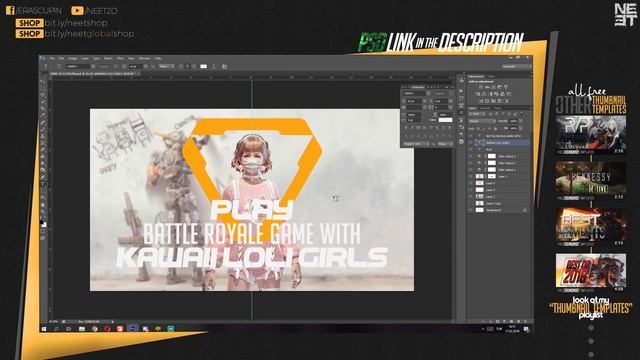The image size is (640, 360).
Task: Click text color swatch in options bar
Action: pos(203,66)
